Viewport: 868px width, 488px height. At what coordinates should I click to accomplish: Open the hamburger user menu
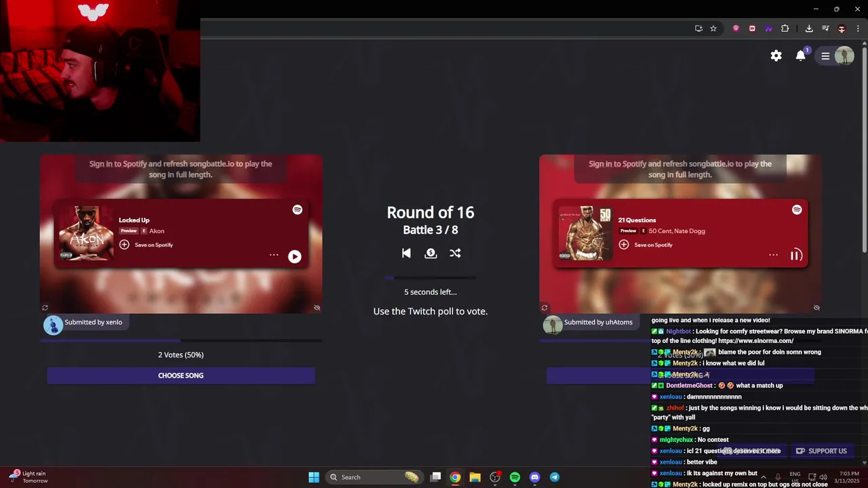coord(825,56)
